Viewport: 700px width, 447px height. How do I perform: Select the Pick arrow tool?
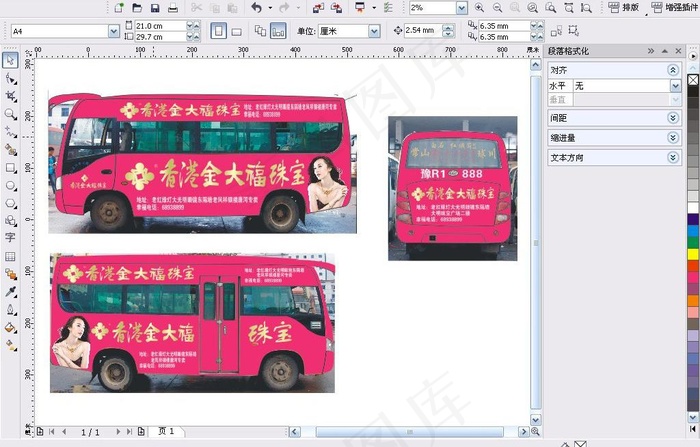point(10,60)
